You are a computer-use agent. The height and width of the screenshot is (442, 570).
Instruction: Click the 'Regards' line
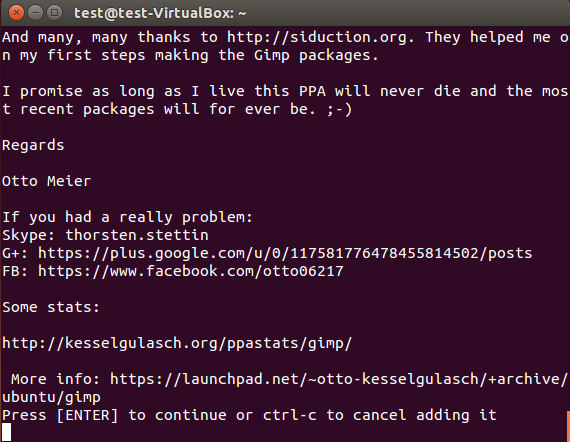33,145
